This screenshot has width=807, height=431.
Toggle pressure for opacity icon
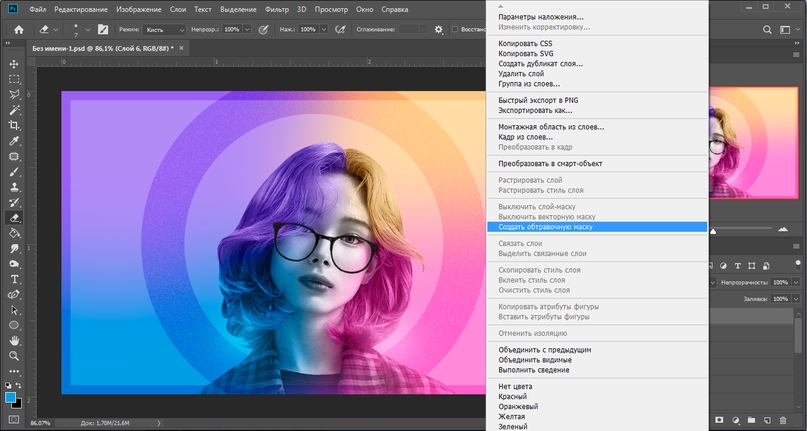click(x=263, y=29)
